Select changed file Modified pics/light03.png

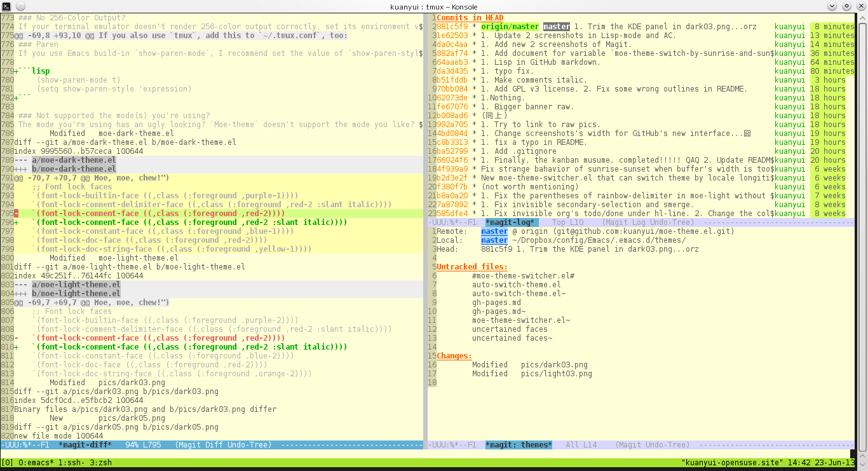pos(532,374)
